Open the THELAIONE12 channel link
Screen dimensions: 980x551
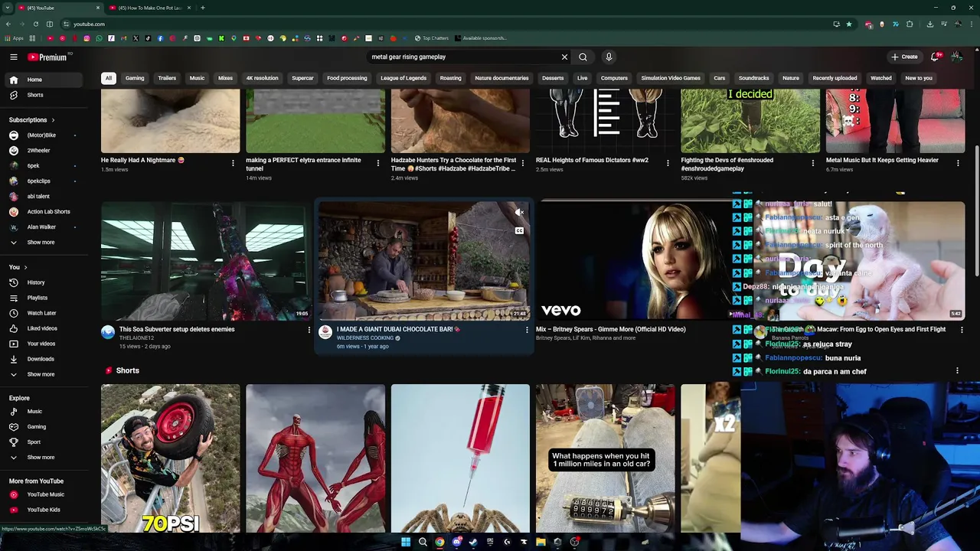point(136,338)
